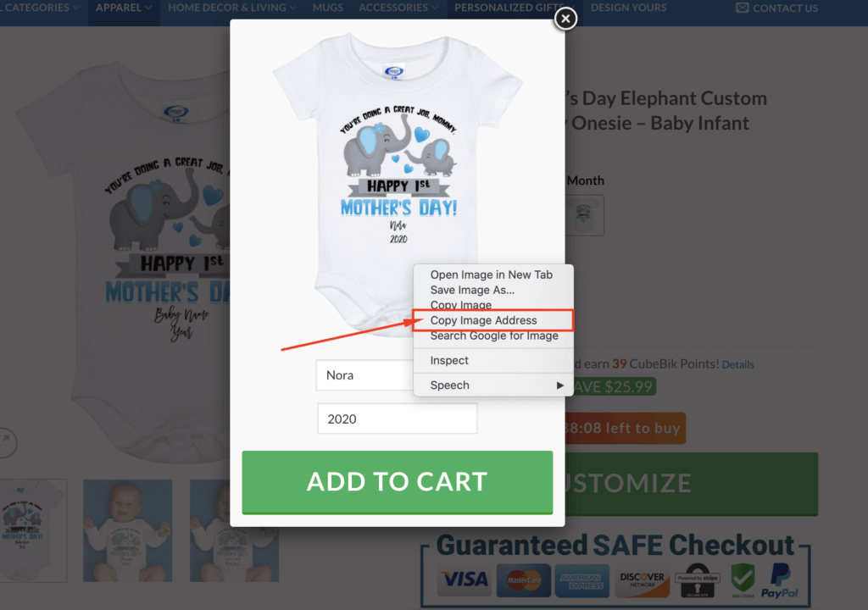Expand the Home Decor & Living menu
The height and width of the screenshot is (610, 868).
tap(232, 8)
